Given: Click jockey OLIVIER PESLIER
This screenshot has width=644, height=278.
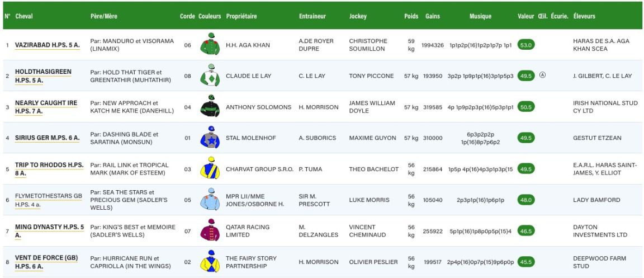Looking at the screenshot, I should [x=373, y=262].
